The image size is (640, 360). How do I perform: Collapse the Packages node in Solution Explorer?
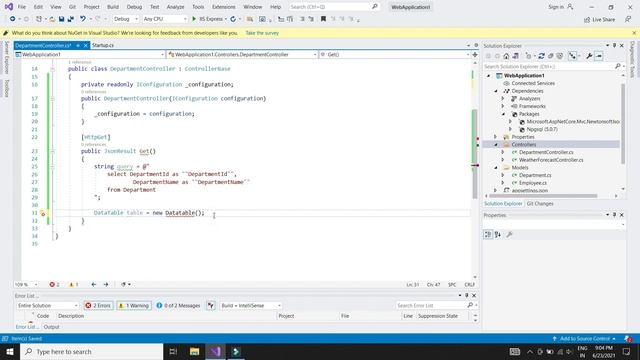coord(503,114)
